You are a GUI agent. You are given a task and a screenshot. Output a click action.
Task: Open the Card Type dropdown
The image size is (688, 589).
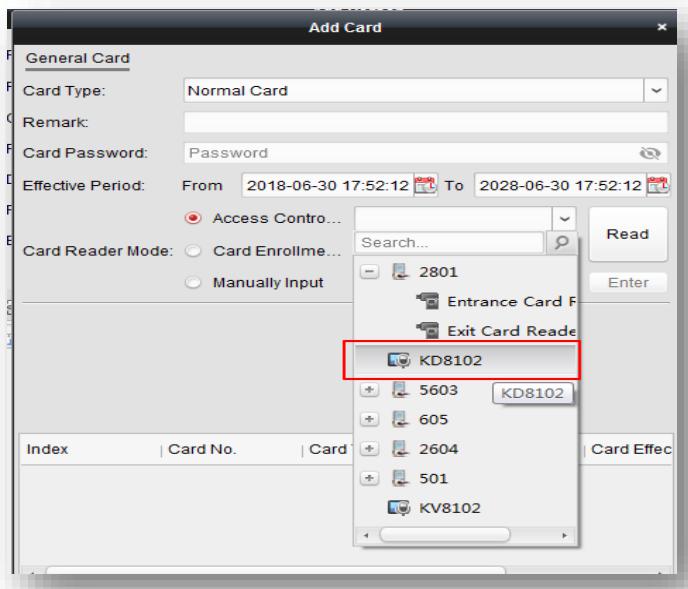click(657, 91)
